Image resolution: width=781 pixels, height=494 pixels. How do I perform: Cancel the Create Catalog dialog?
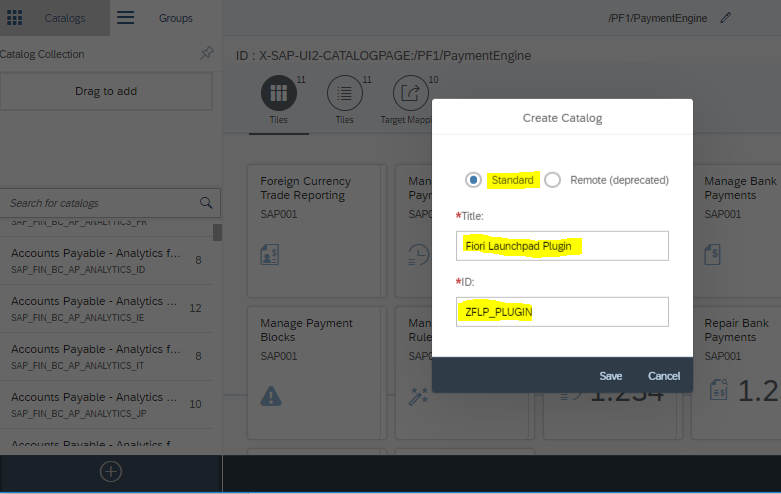coord(663,376)
